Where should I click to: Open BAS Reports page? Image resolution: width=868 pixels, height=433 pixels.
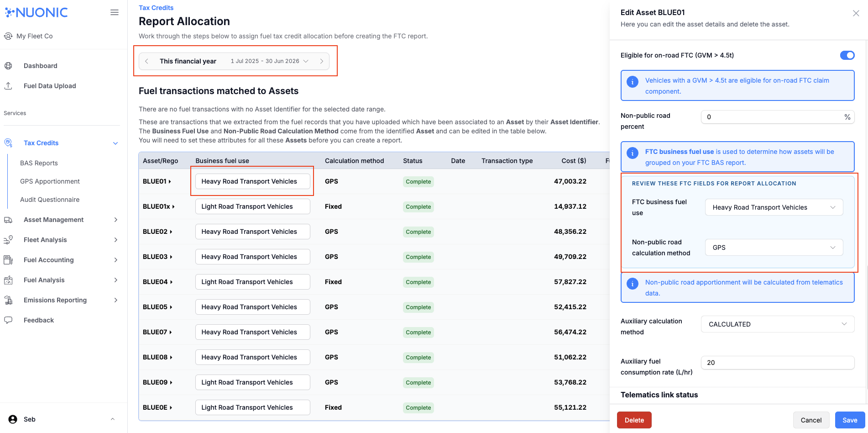(39, 163)
